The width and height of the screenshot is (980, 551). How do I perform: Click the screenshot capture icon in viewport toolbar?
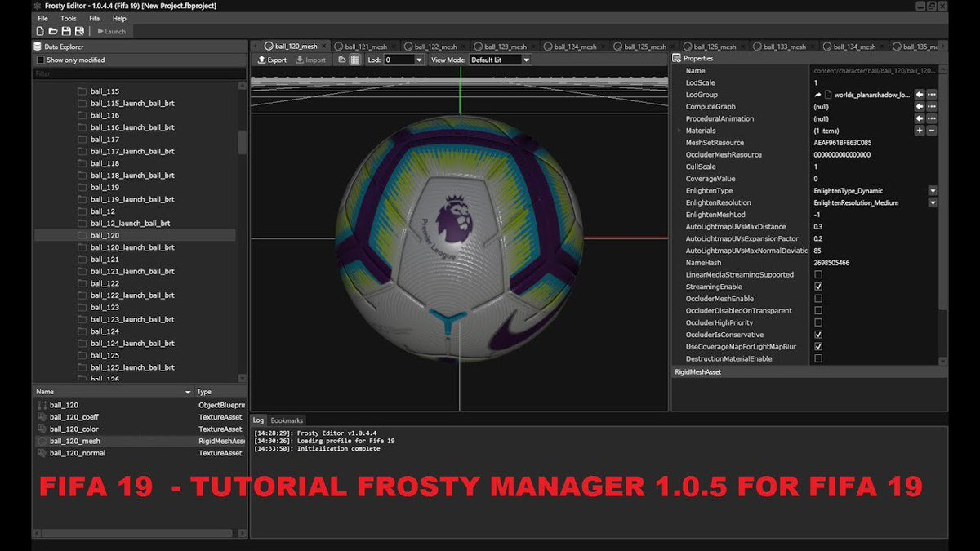pyautogui.click(x=342, y=60)
